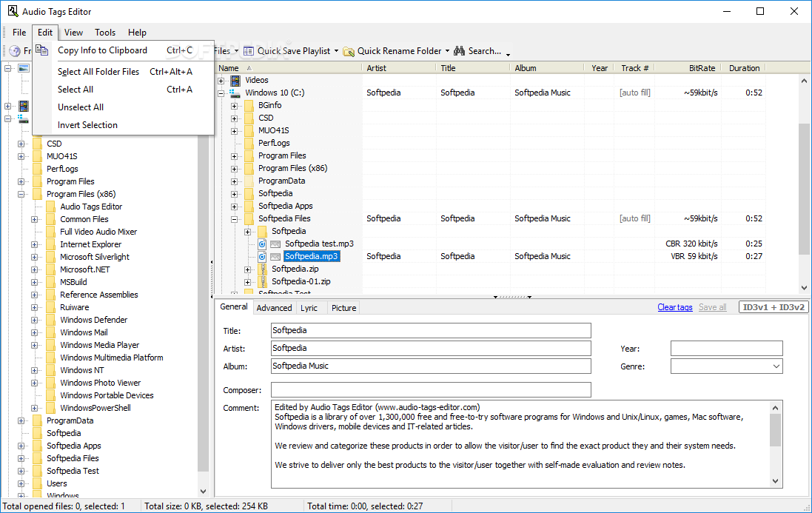Open the Tools menu
The height and width of the screenshot is (513, 812).
tap(105, 32)
